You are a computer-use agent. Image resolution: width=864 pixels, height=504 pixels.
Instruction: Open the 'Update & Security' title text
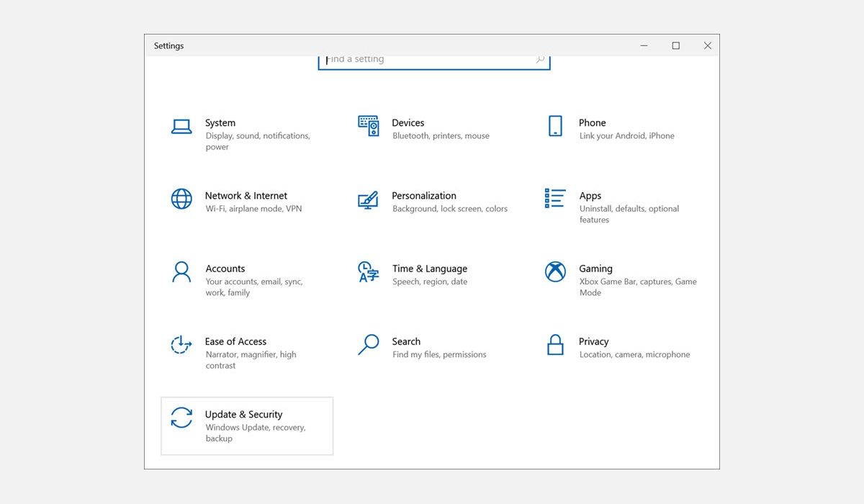(x=243, y=415)
